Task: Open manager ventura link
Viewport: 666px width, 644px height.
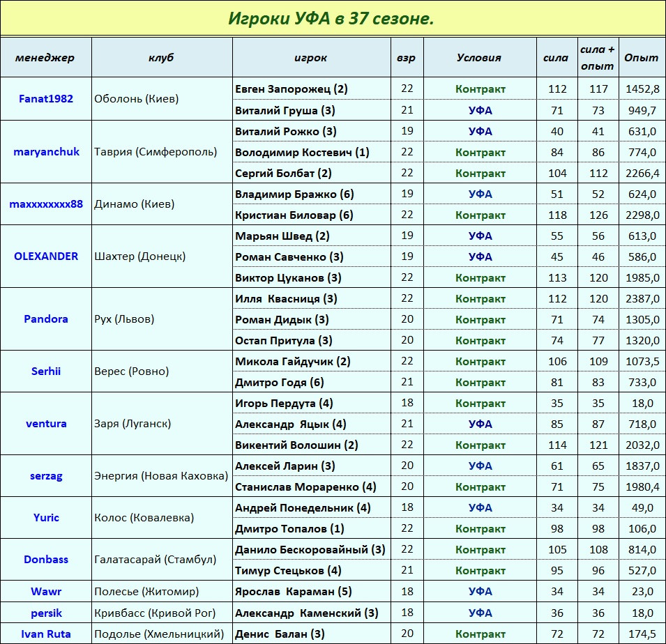Action: click(46, 424)
